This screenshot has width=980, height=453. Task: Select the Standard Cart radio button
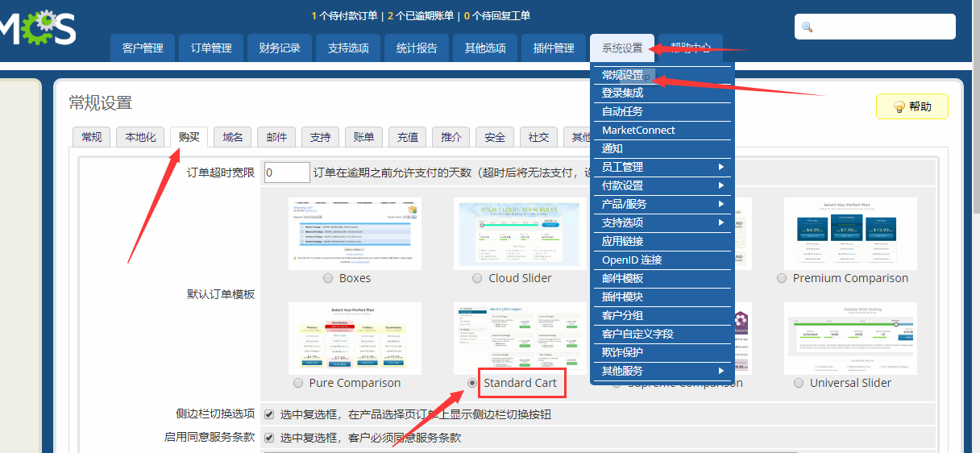[x=471, y=383]
